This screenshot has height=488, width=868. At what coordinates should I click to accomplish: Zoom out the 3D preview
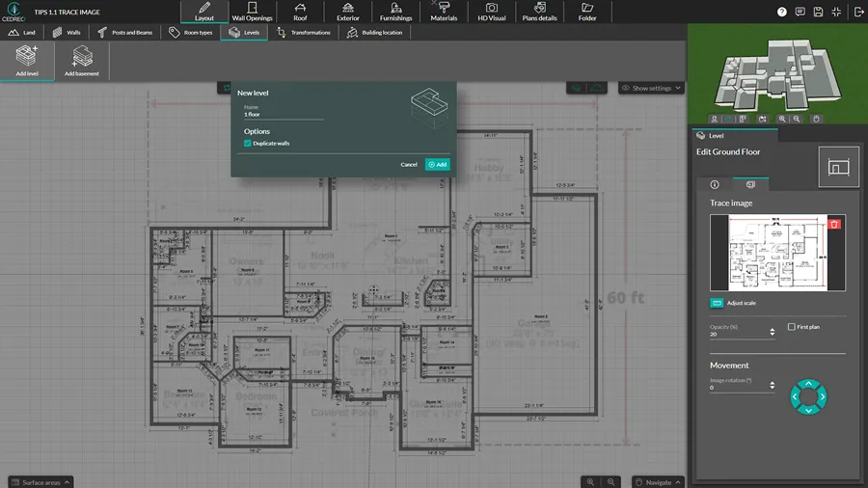pos(797,119)
